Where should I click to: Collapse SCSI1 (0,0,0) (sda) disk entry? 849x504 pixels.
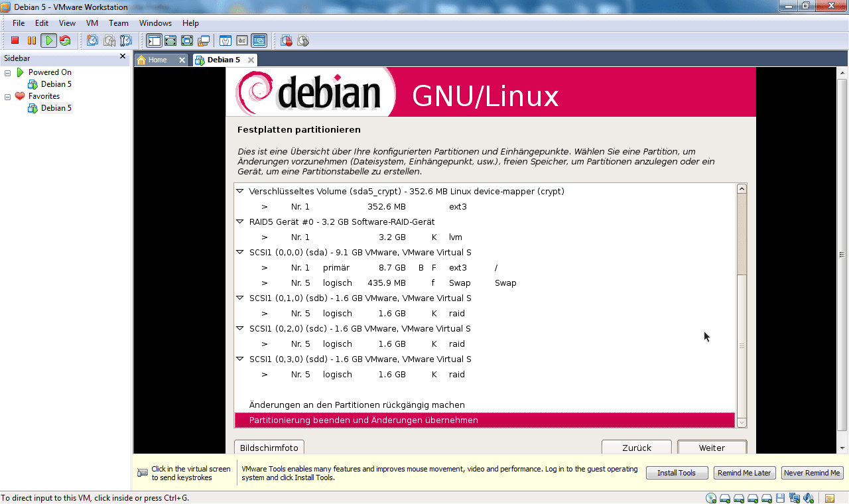coord(239,252)
